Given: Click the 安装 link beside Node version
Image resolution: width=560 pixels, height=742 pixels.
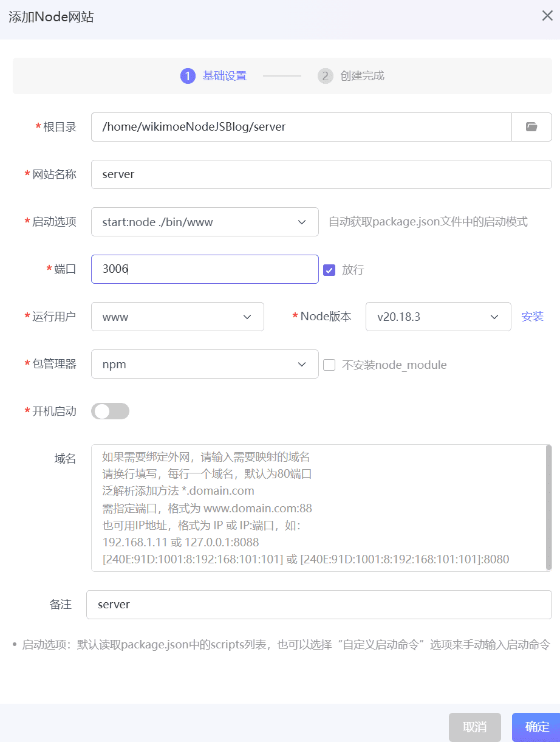Looking at the screenshot, I should (532, 317).
